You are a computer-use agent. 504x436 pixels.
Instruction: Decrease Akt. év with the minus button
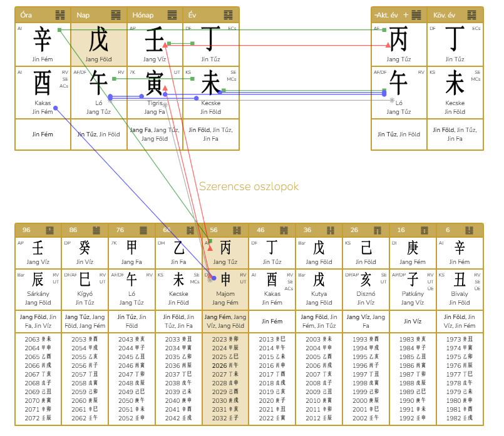pos(375,15)
